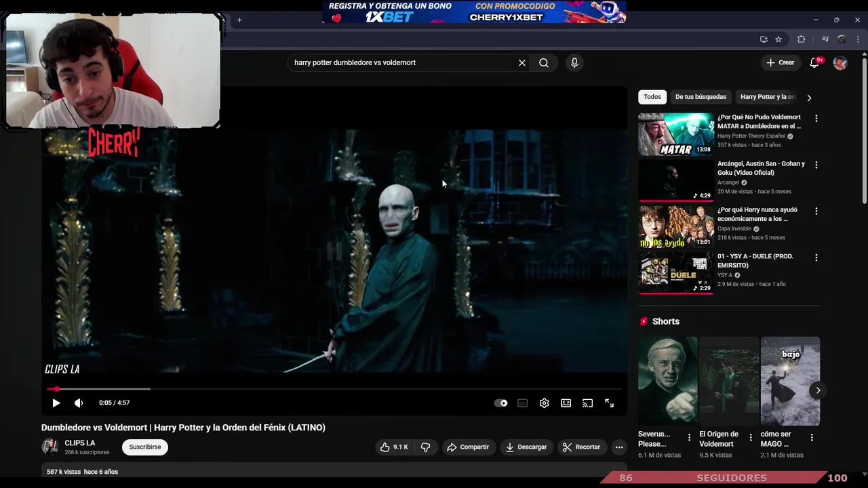Run search with the magnifier button

(x=544, y=62)
